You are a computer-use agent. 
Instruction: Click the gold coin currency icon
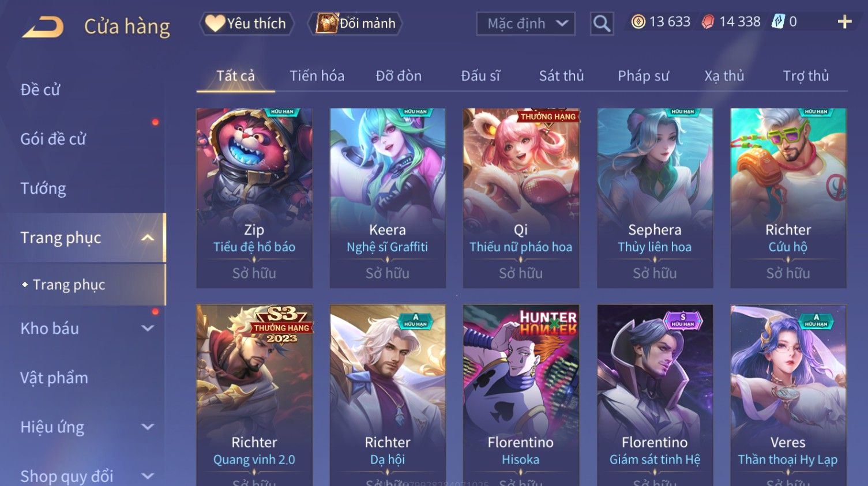coord(638,22)
